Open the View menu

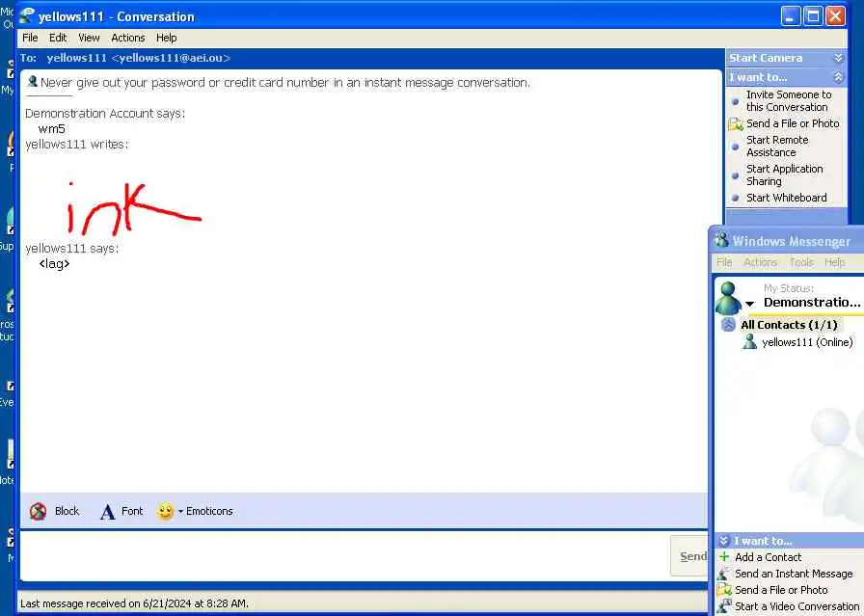(x=89, y=38)
